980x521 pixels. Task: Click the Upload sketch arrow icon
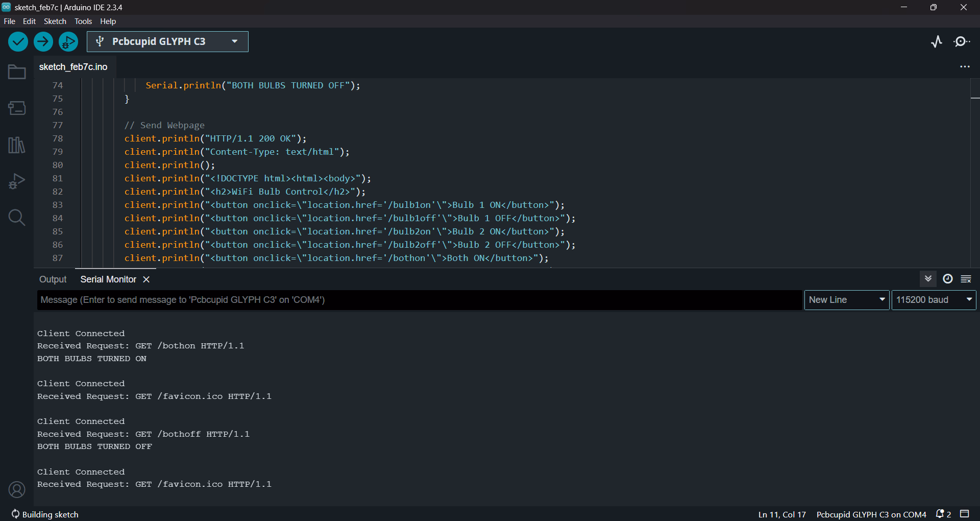click(x=43, y=41)
